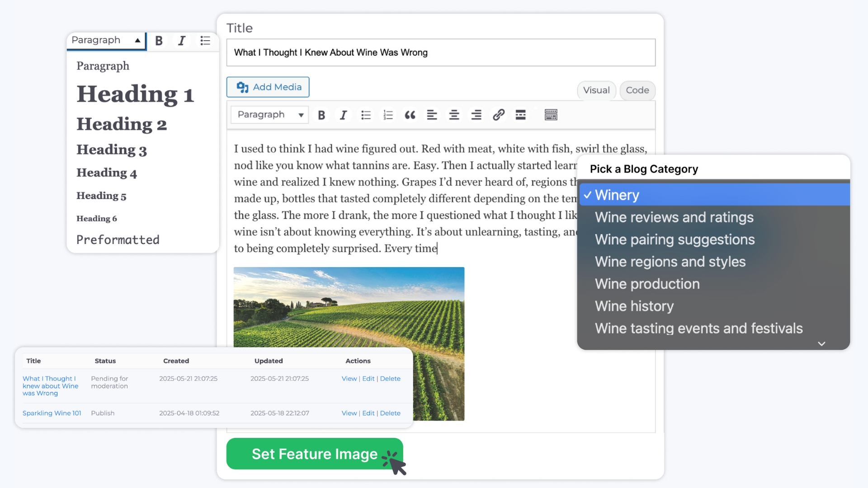Insert a numbered list in the editor
Viewport: 868px width, 488px height.
(388, 115)
